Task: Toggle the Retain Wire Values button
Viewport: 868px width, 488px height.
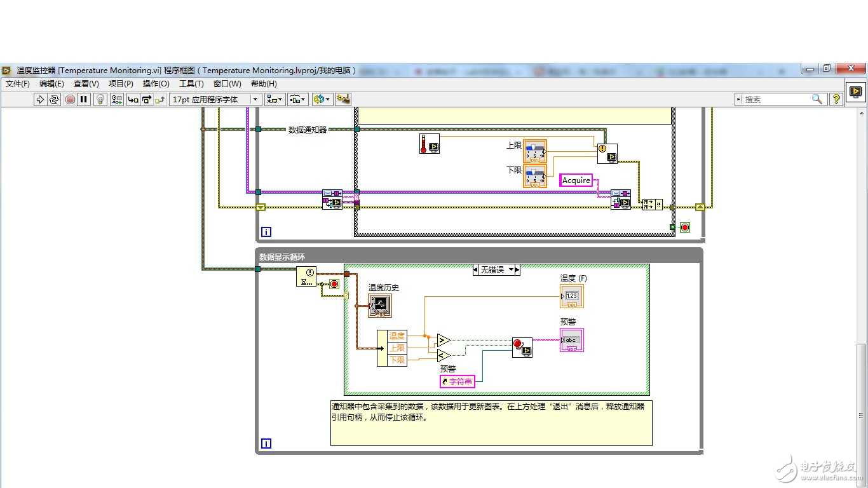Action: [117, 99]
